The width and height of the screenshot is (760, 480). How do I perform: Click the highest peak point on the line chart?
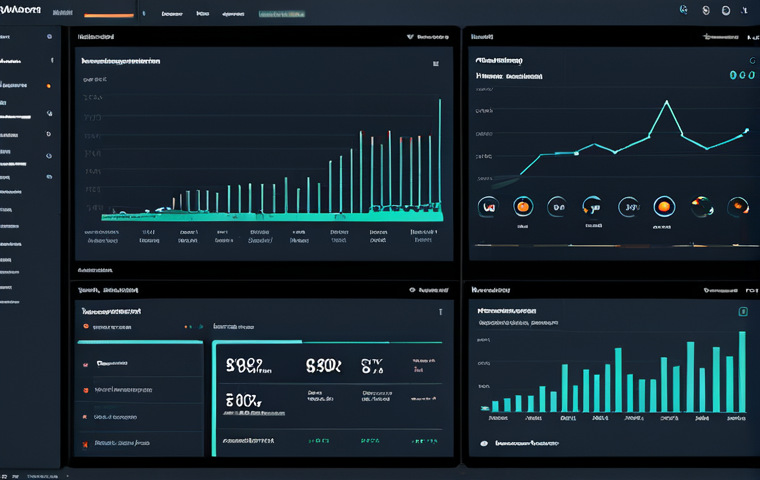tap(667, 102)
